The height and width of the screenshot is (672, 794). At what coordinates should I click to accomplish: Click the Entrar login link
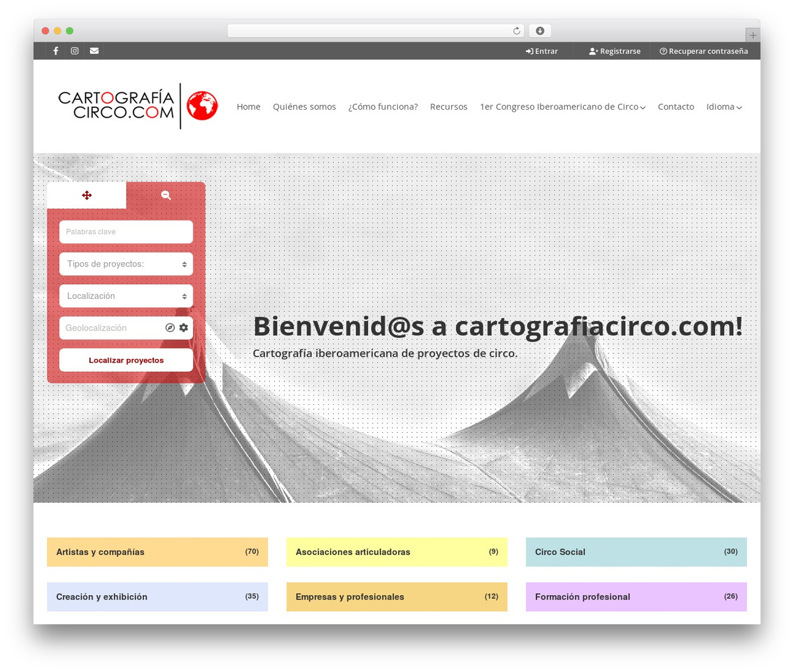(x=542, y=51)
